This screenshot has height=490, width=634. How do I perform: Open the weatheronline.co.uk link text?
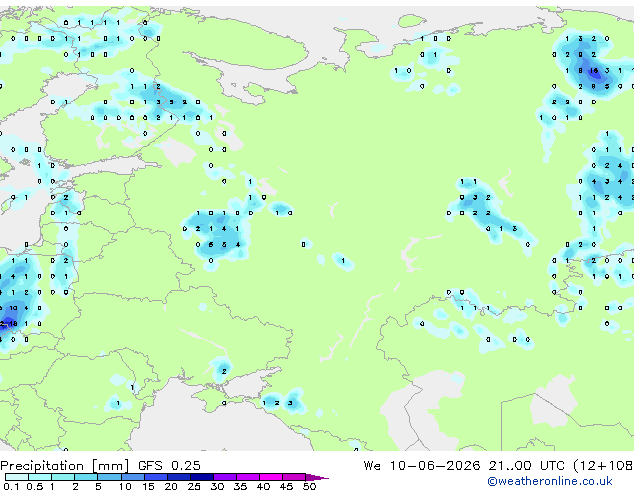[x=550, y=481]
